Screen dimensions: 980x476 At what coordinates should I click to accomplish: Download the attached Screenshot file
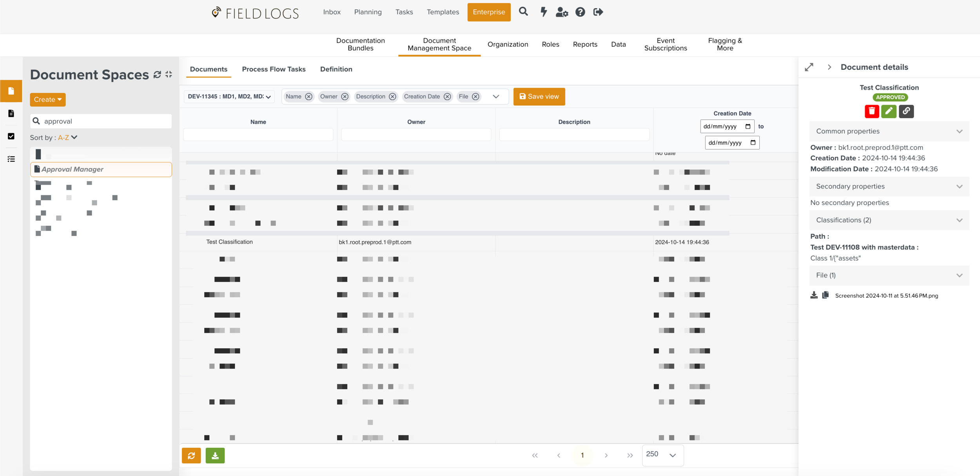814,295
